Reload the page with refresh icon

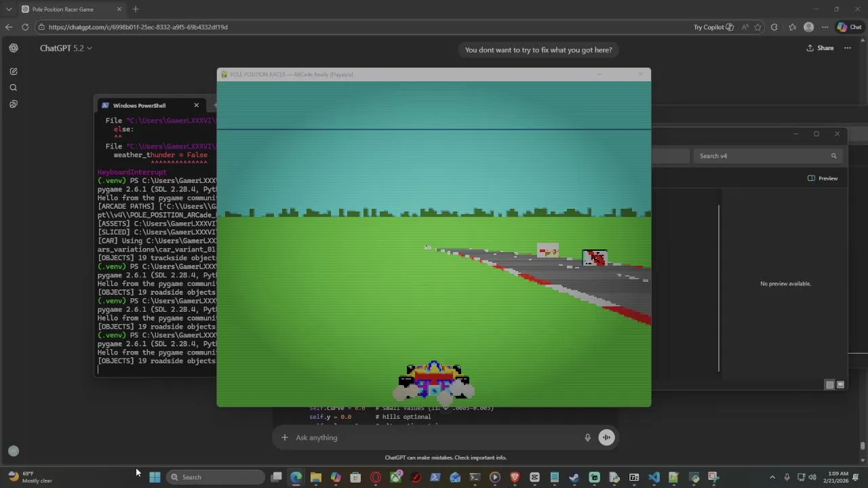25,27
